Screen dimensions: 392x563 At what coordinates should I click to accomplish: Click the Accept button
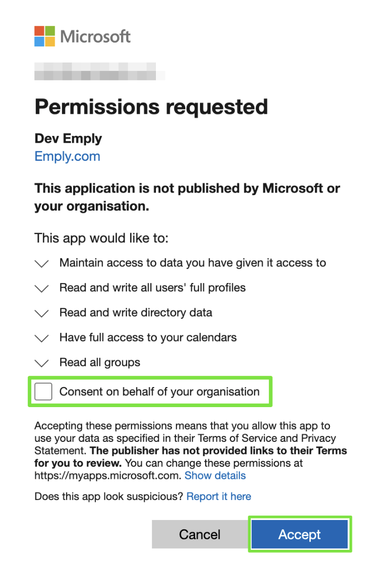(x=300, y=534)
